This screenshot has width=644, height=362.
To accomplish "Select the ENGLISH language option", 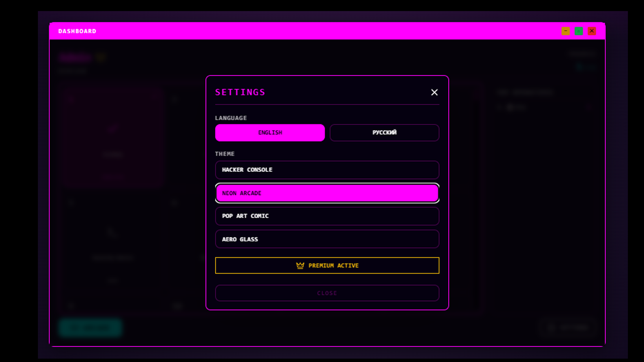I will tap(270, 132).
